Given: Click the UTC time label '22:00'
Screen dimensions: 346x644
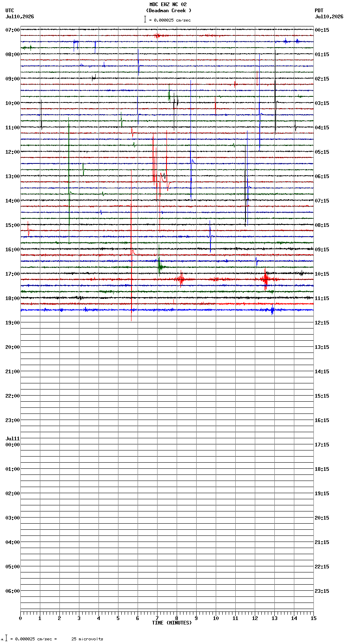Looking at the screenshot, I should click(13, 396).
